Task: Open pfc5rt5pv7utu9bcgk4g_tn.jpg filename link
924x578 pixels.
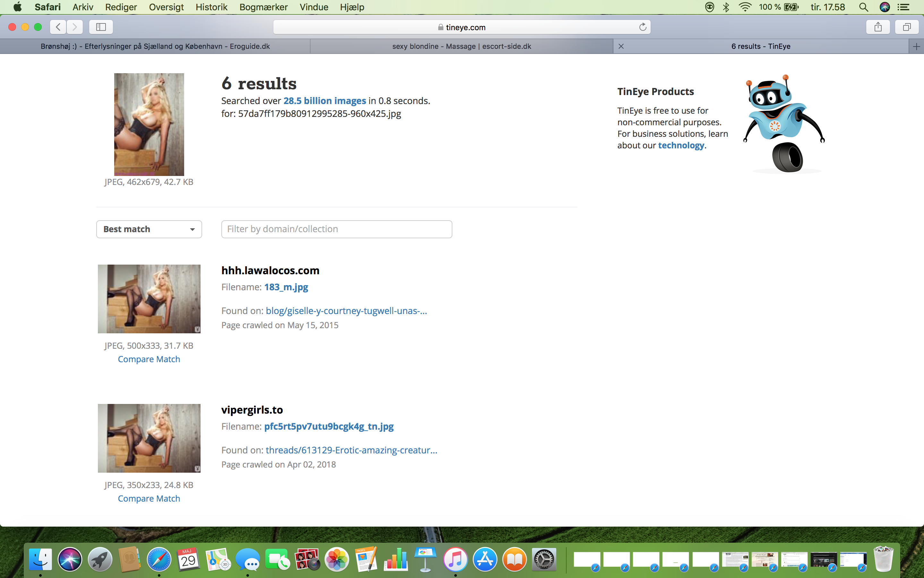Action: (329, 426)
